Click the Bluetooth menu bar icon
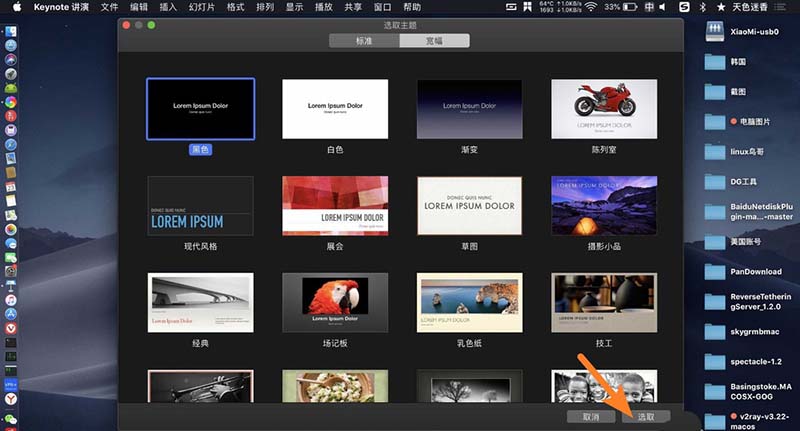This screenshot has height=431, width=800. pyautogui.click(x=703, y=7)
